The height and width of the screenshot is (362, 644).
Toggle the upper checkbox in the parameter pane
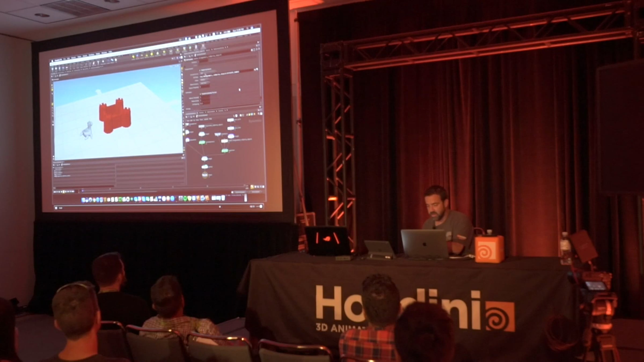coord(200,70)
